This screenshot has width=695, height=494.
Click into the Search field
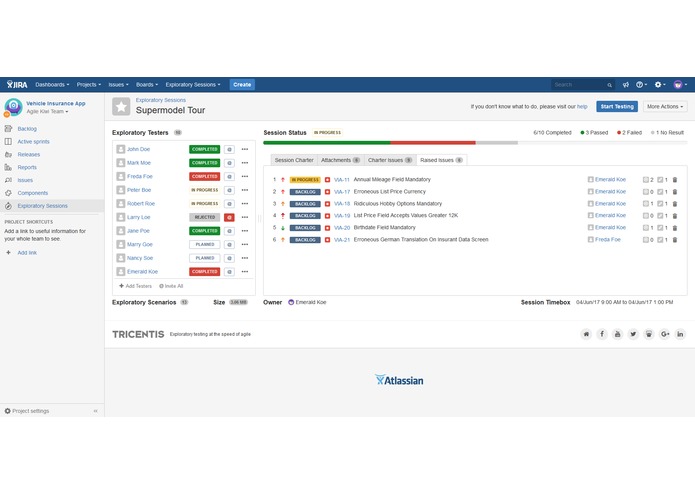point(582,85)
